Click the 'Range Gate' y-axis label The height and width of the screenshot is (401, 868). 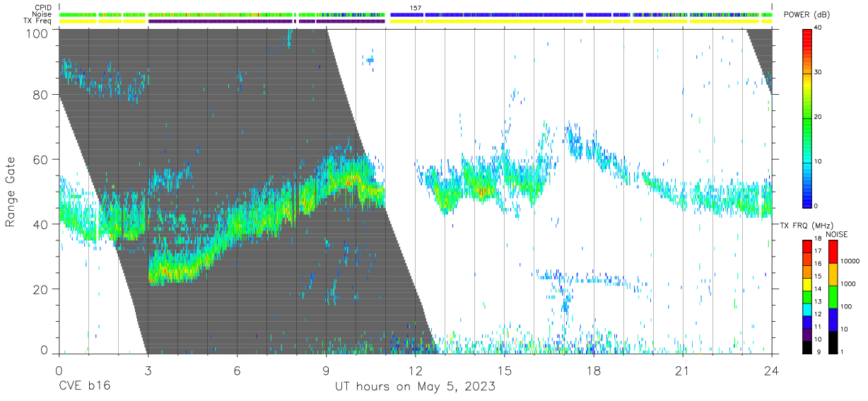(x=11, y=192)
